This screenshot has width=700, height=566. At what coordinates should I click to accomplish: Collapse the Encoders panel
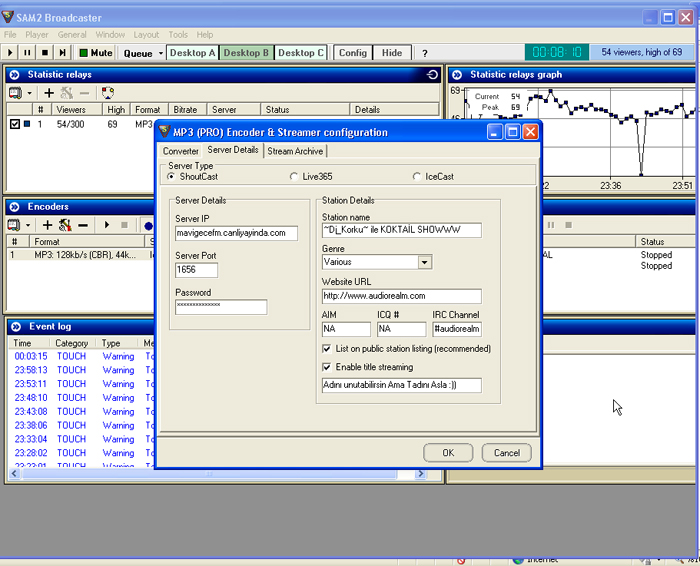[14, 207]
